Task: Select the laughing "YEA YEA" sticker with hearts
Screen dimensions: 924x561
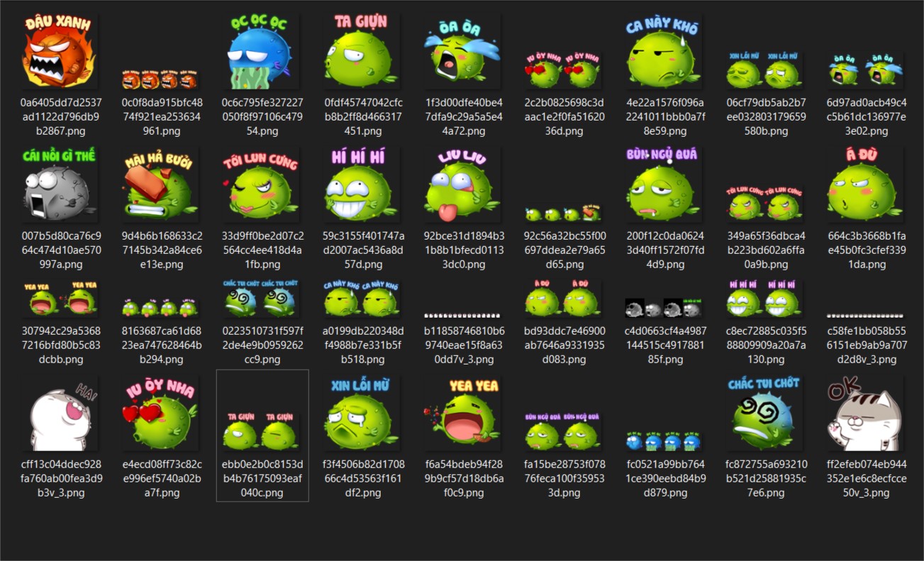Action: [x=464, y=416]
